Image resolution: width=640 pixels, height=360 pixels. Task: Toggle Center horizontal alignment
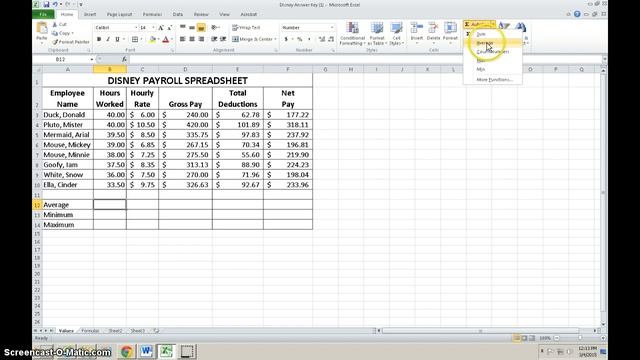click(x=192, y=39)
